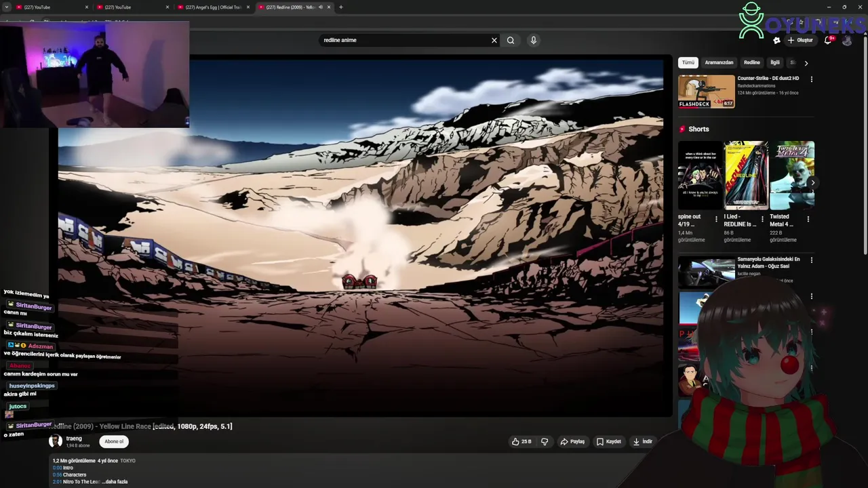Open the traeng channel name link
Screen dimensions: 868x488
[x=74, y=439]
